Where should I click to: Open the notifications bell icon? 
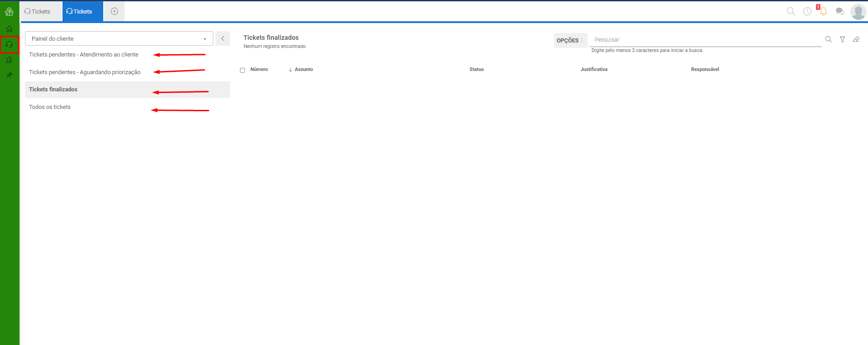[823, 11]
